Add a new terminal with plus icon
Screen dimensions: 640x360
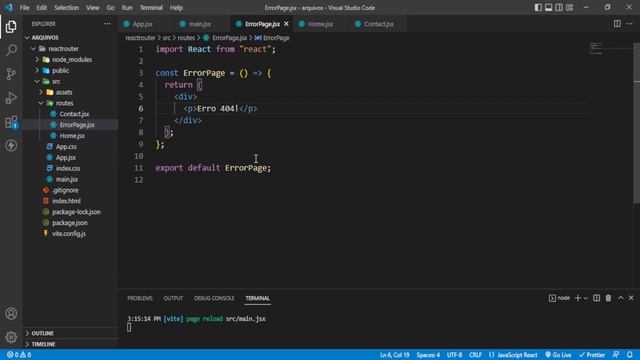(x=578, y=298)
